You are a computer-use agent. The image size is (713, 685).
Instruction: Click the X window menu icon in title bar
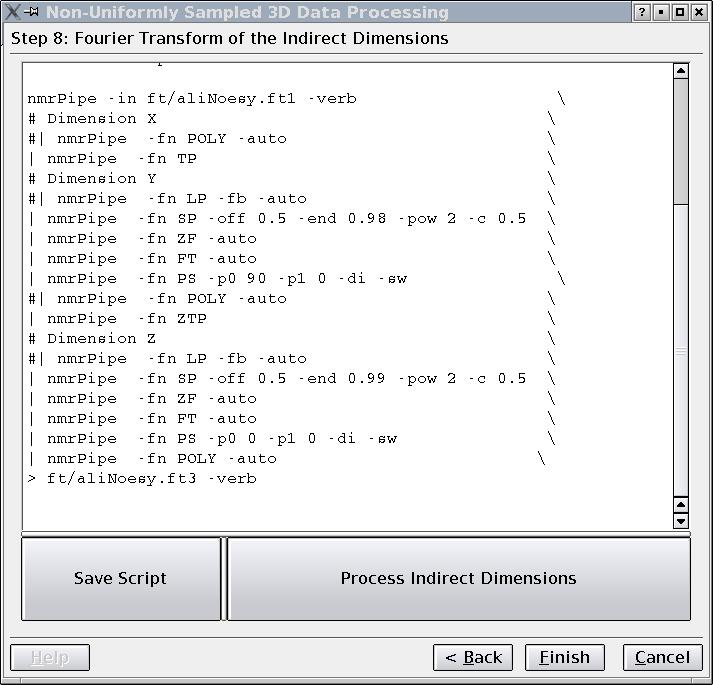coord(12,13)
